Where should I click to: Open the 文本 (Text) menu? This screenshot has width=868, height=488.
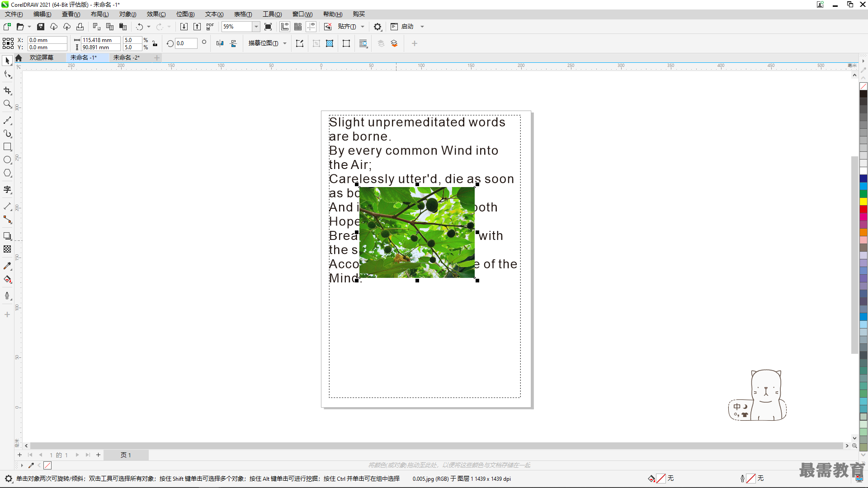[x=214, y=14]
